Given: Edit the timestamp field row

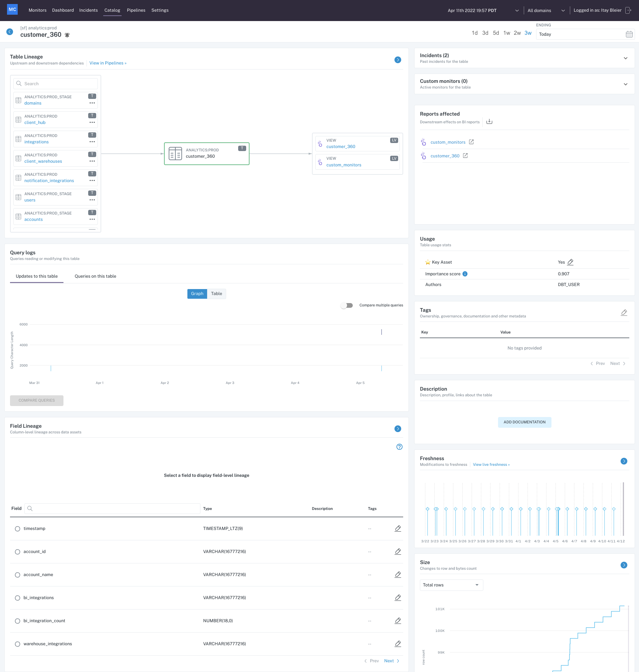Looking at the screenshot, I should [x=398, y=529].
